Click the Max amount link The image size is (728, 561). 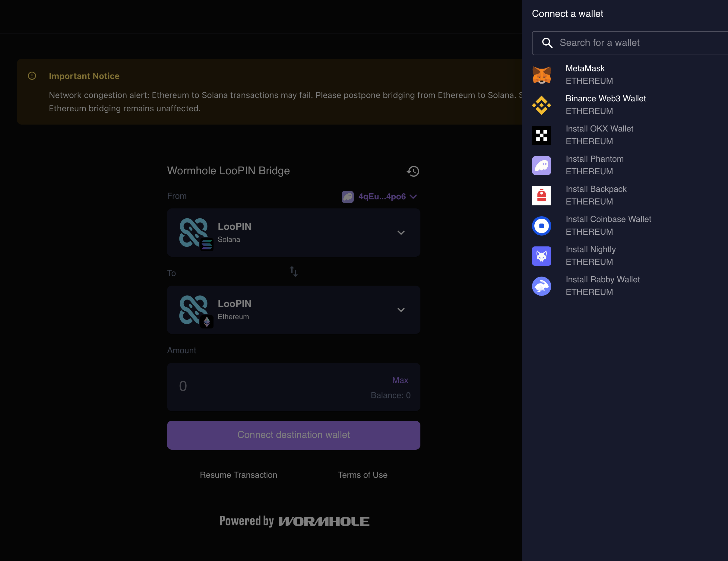(400, 380)
